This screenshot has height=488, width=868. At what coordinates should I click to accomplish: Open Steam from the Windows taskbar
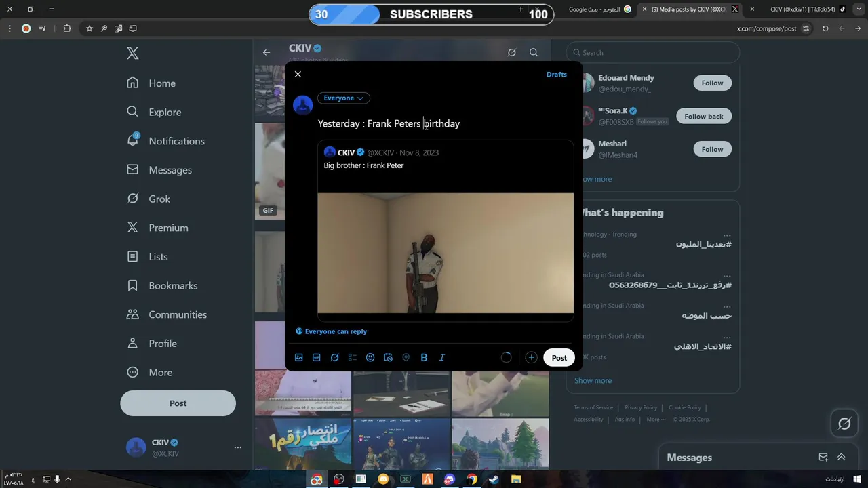(494, 479)
